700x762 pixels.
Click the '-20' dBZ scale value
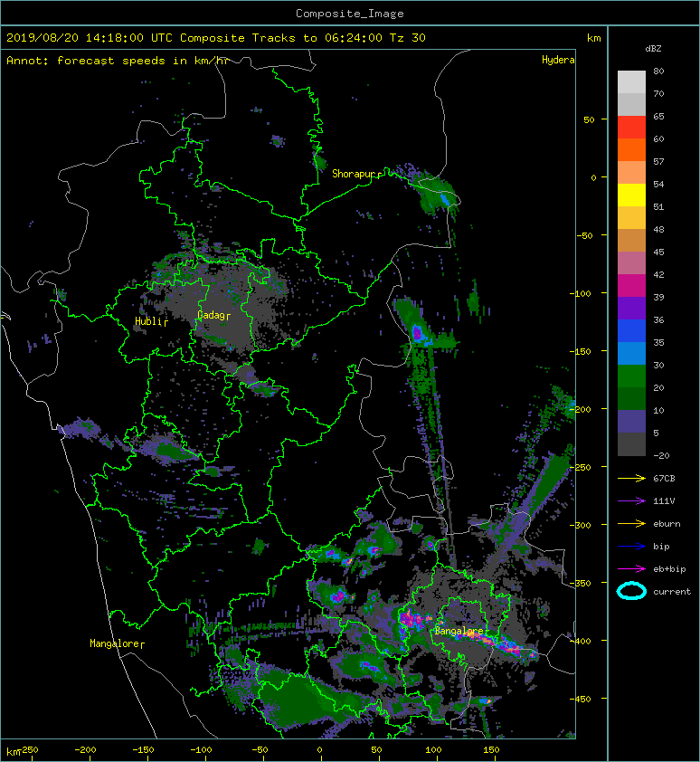pos(661,456)
